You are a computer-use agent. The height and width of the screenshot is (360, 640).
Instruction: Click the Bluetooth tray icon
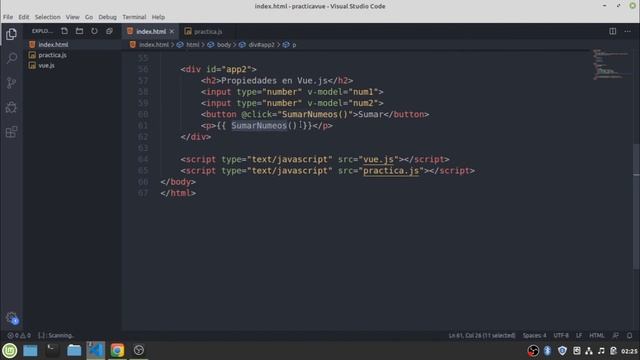(547, 351)
